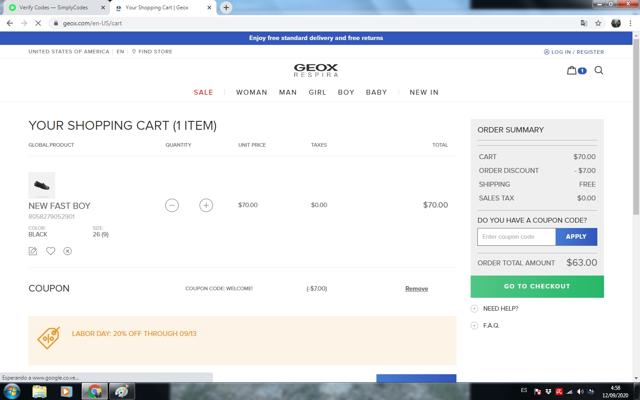The image size is (640, 400).
Task: Click the Chrome taskbar icon
Action: click(95, 392)
